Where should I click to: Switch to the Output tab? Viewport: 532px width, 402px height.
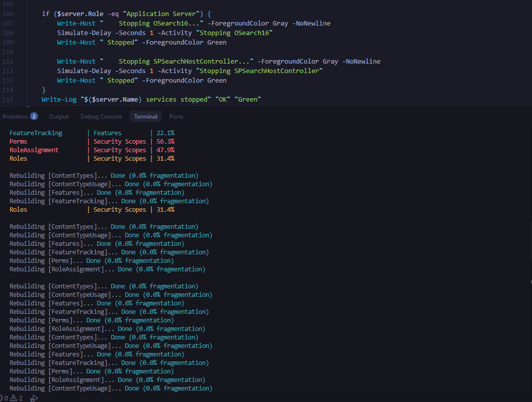pos(58,117)
